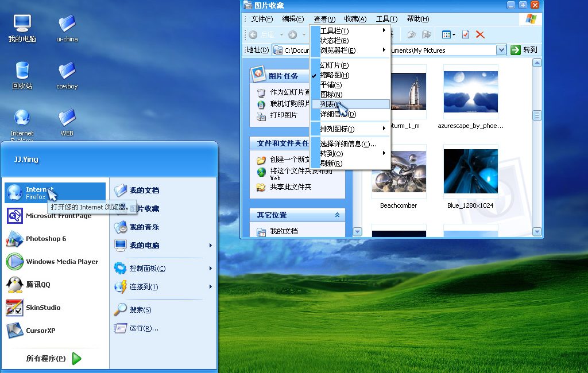Click the checkmark properties toolbar icon
The width and height of the screenshot is (588, 373).
[465, 34]
